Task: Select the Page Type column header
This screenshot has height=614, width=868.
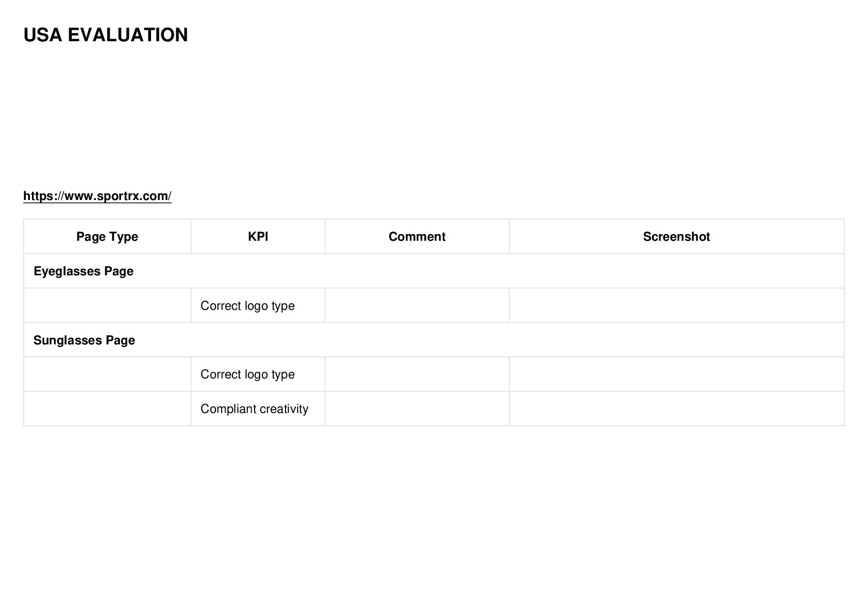Action: 107,237
